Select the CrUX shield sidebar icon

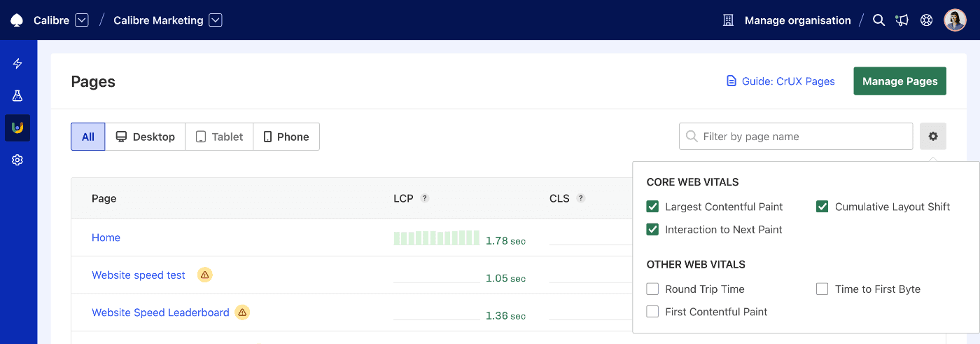tap(17, 128)
